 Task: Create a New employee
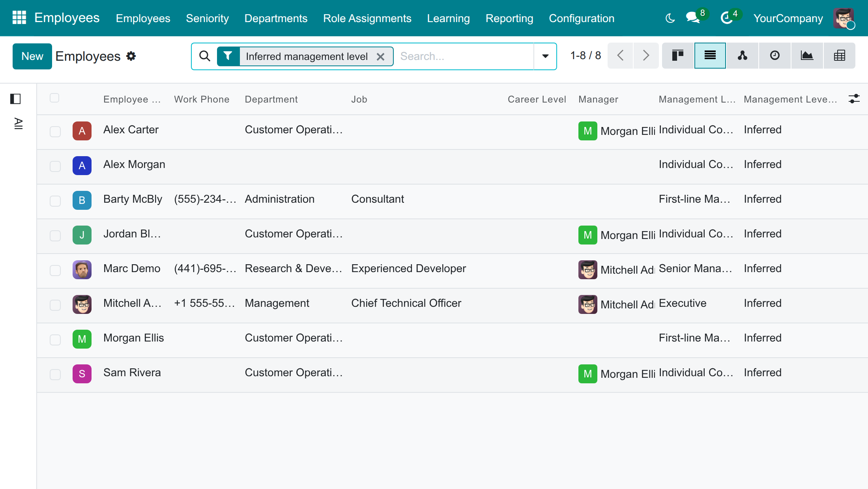[32, 56]
